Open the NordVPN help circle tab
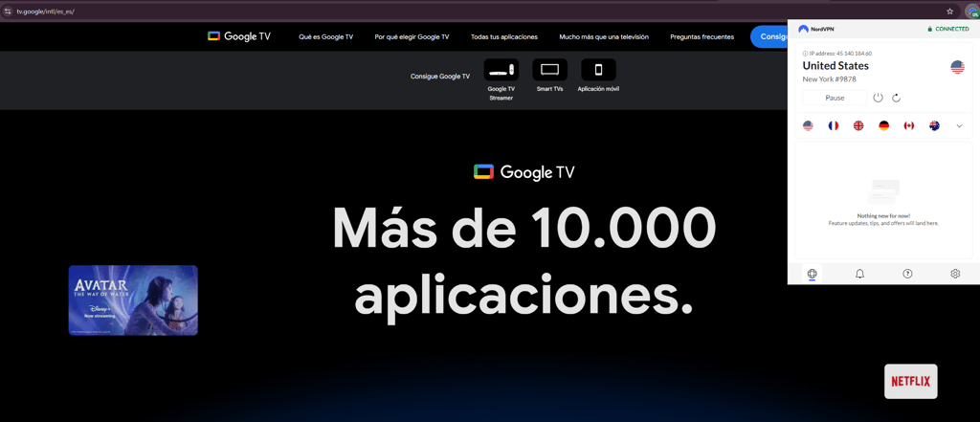 click(x=907, y=274)
